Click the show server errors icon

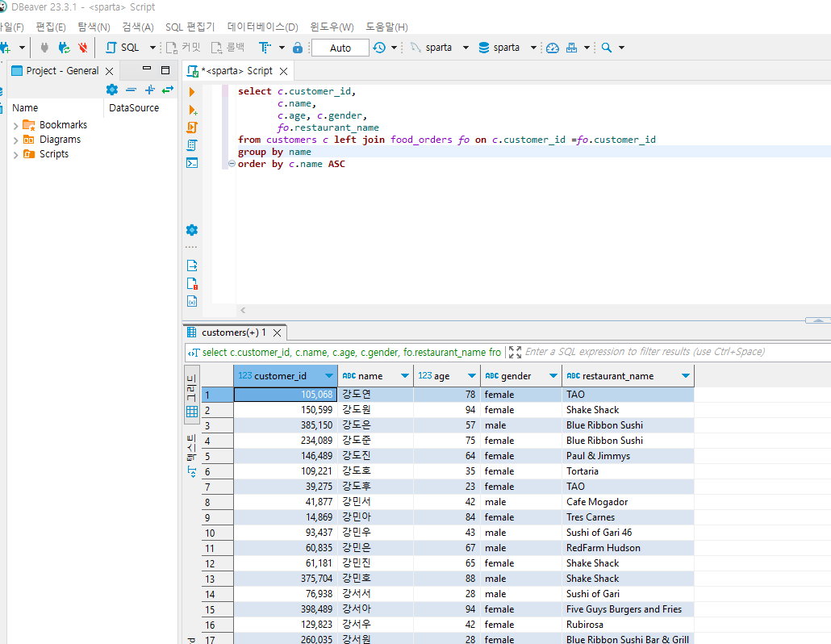click(x=192, y=283)
